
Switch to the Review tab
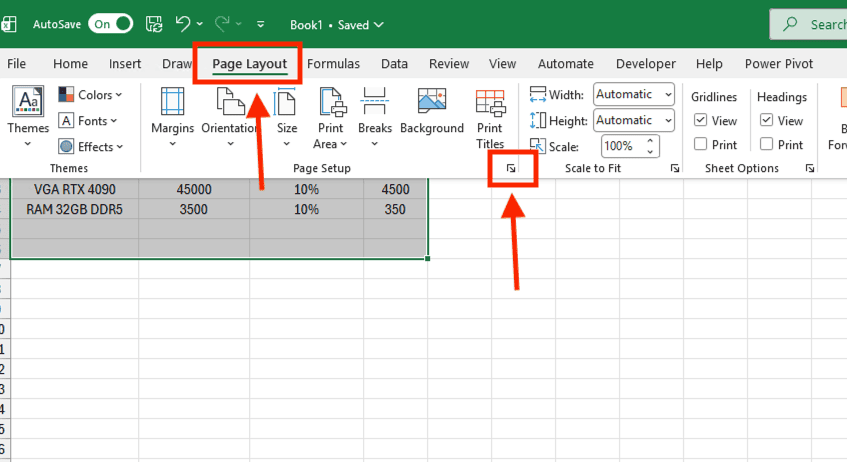[449, 64]
